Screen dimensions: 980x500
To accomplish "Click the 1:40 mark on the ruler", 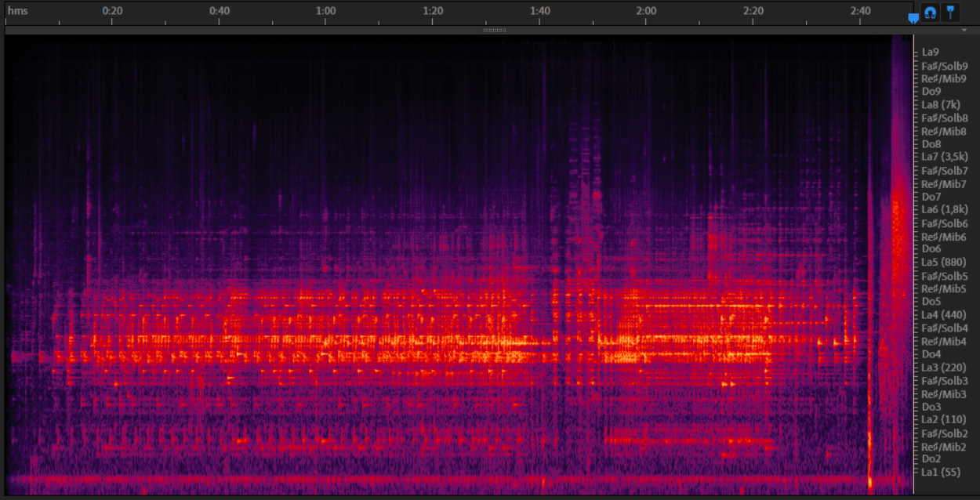I will (x=539, y=11).
